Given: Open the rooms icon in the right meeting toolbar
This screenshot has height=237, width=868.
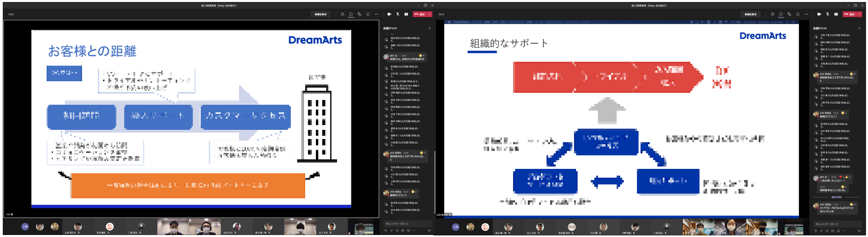Looking at the screenshot, I should tap(797, 14).
